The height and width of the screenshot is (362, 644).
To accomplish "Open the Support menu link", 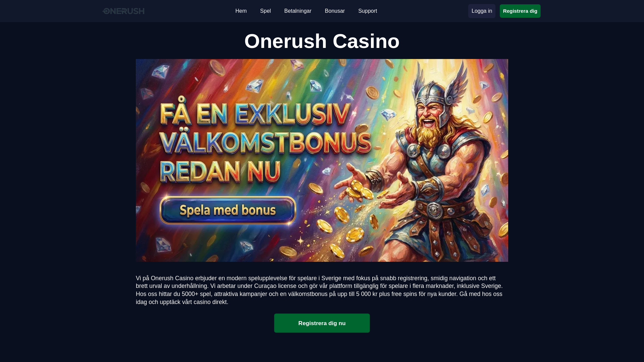I will click(368, 11).
